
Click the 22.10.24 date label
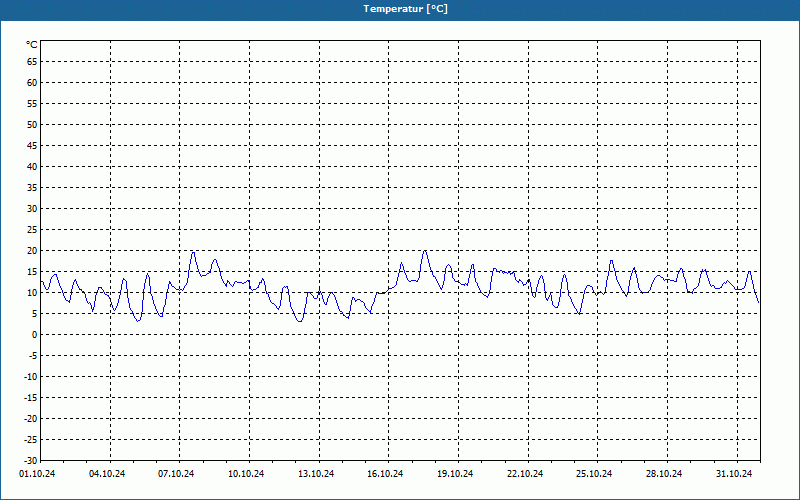point(525,474)
